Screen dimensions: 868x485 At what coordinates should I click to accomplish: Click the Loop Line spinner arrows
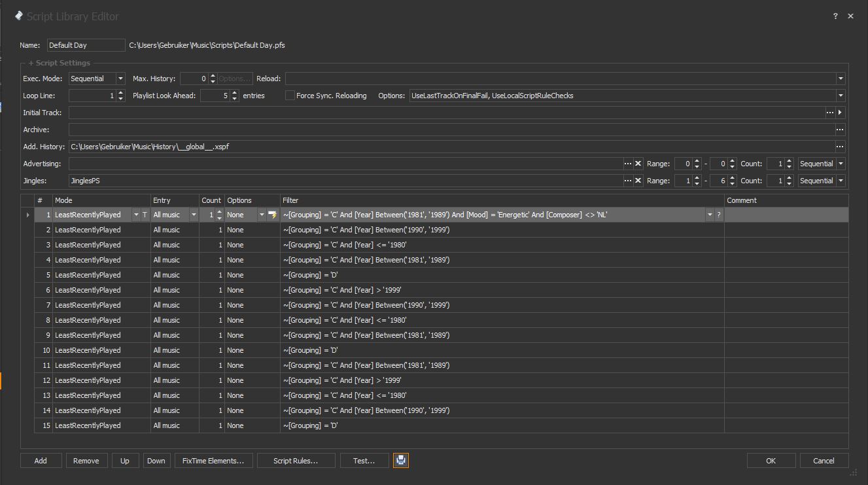coord(121,96)
